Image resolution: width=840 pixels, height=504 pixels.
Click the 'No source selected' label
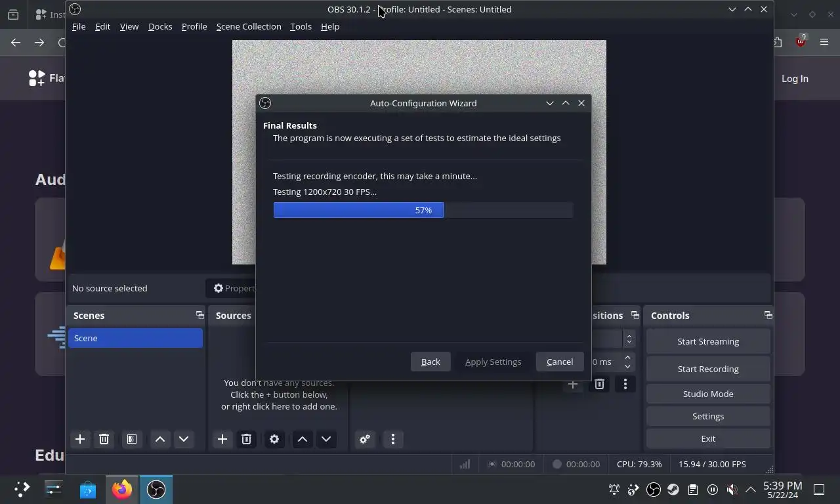[110, 288]
